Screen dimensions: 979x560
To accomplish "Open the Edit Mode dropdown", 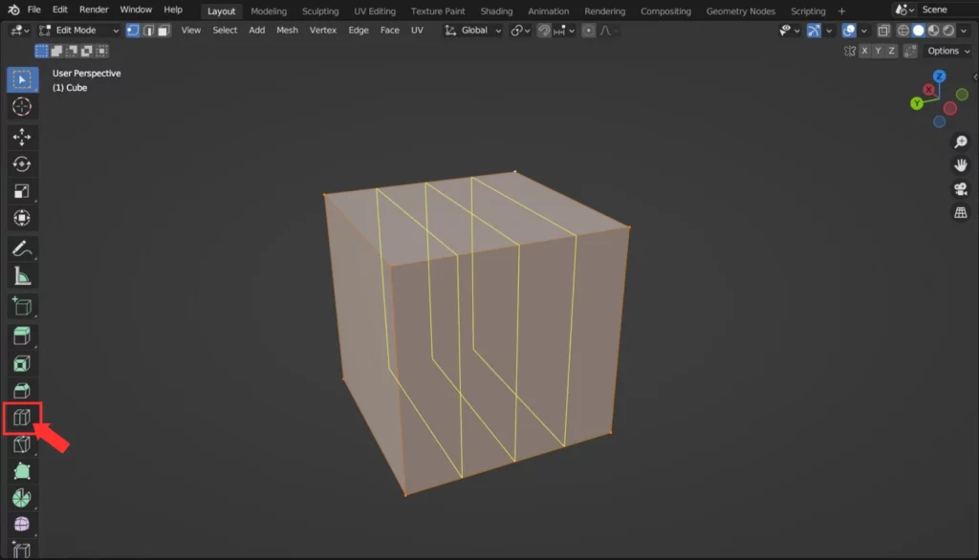I will coord(78,31).
